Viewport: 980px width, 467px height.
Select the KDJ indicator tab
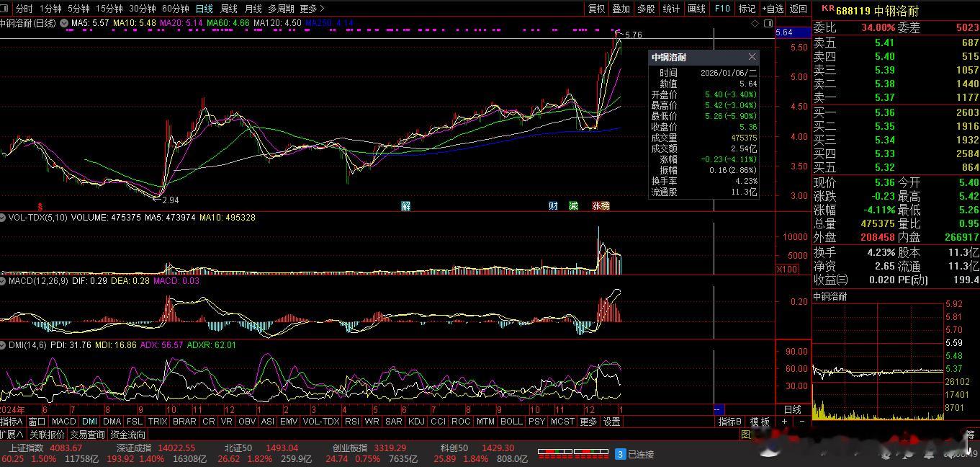click(x=416, y=422)
